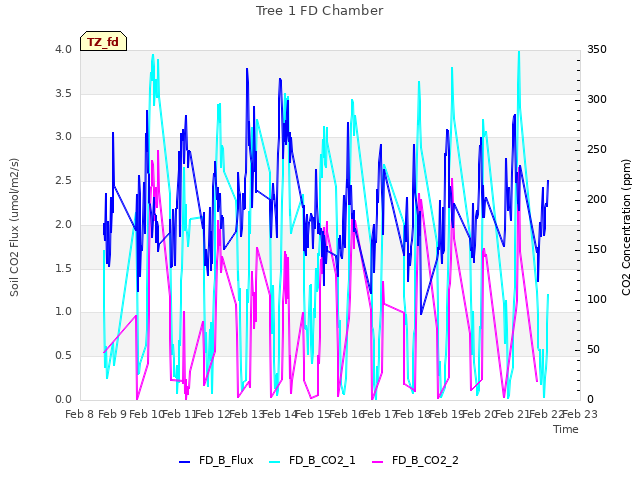Click the Feb 9 x-axis tick label
640x480 pixels.
coord(112,414)
